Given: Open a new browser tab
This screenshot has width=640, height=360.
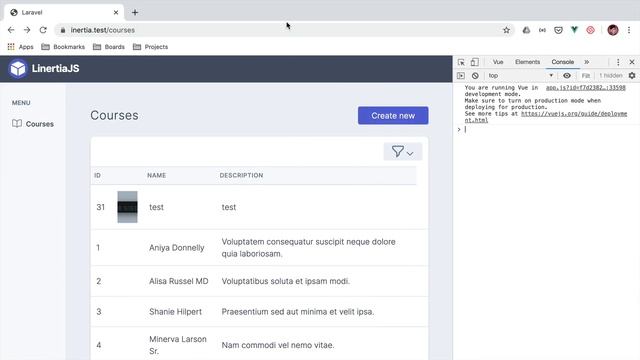Looking at the screenshot, I should (135, 12).
